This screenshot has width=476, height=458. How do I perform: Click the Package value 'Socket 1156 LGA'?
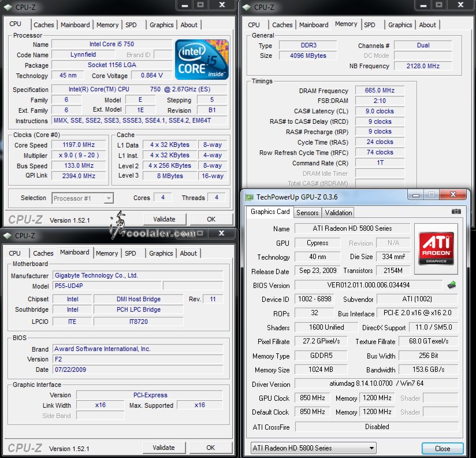[x=111, y=65]
